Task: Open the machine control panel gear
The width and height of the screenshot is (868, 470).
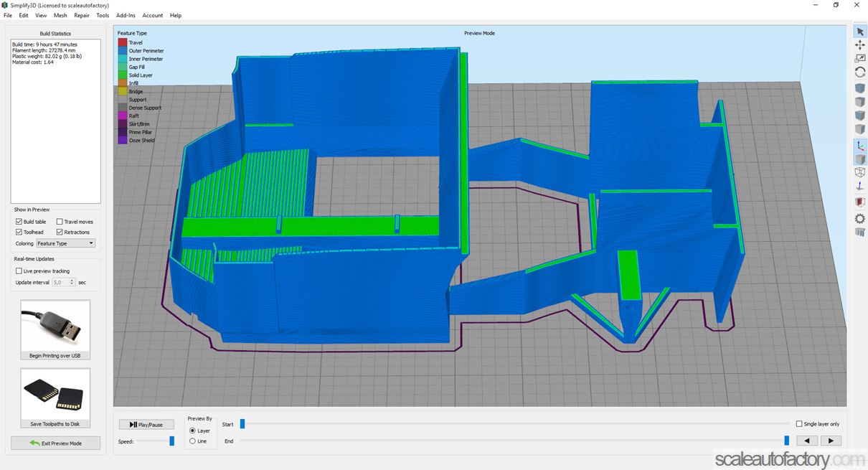Action: (x=859, y=218)
